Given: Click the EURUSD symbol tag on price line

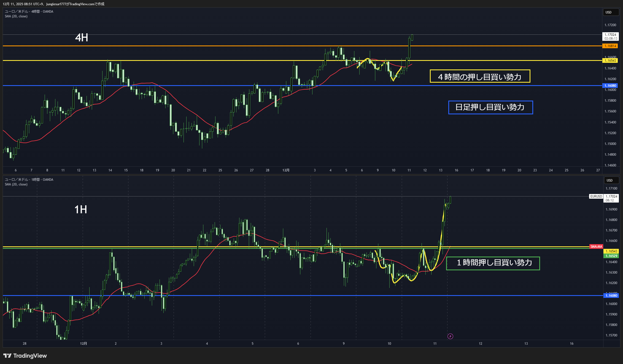Looking at the screenshot, I should point(596,196).
